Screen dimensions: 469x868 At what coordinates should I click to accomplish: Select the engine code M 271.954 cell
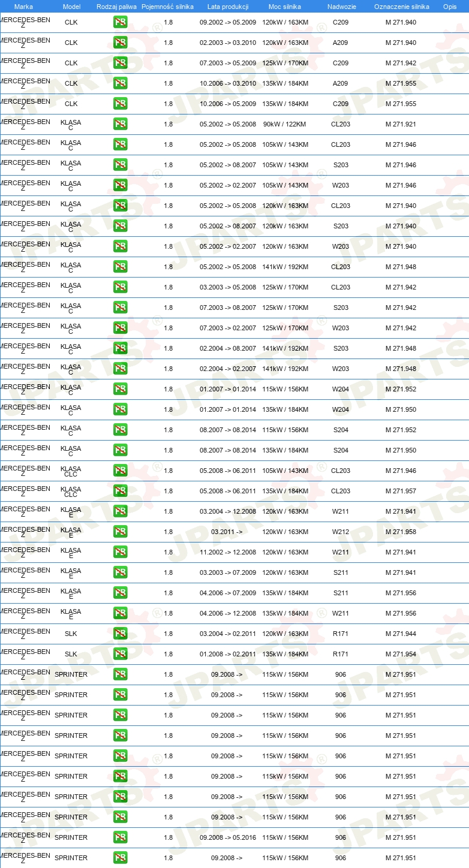coord(401,654)
